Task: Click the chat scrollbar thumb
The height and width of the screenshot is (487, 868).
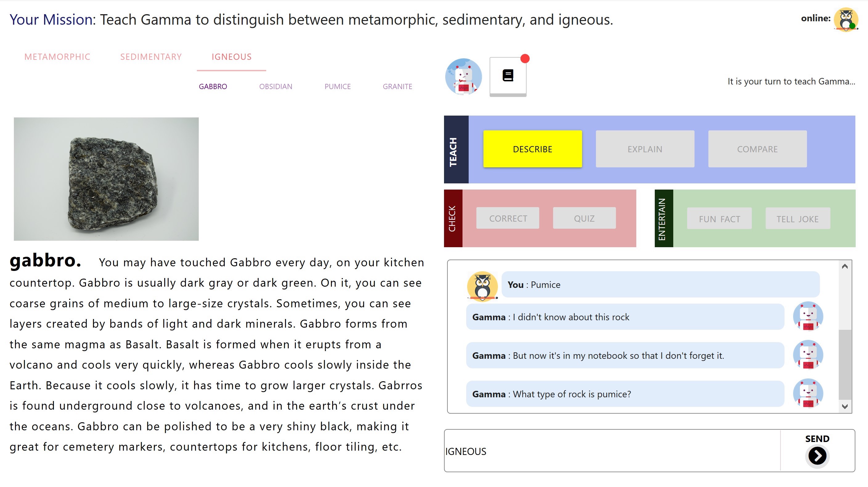Action: (x=844, y=364)
